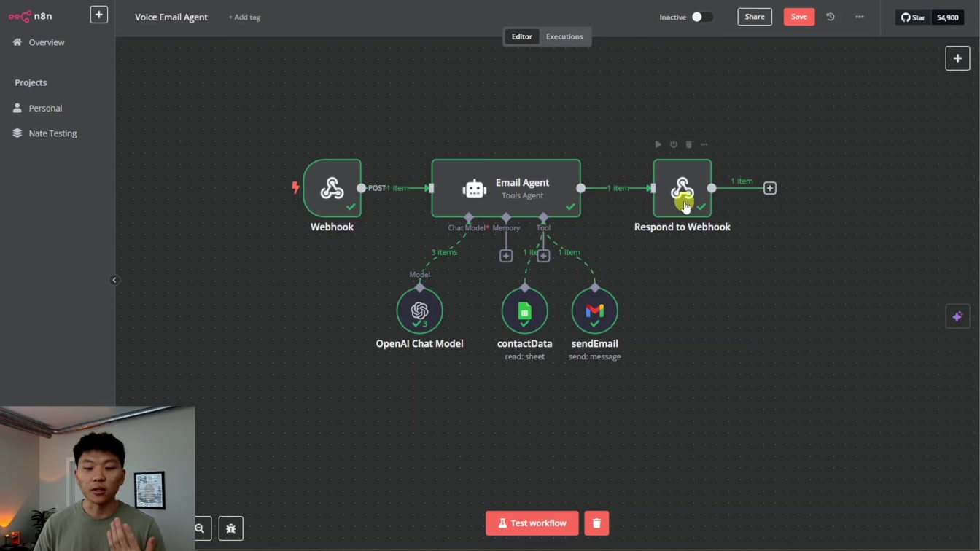Image resolution: width=980 pixels, height=551 pixels.
Task: Click the red lightning trigger icon by Webhook
Action: pos(295,187)
